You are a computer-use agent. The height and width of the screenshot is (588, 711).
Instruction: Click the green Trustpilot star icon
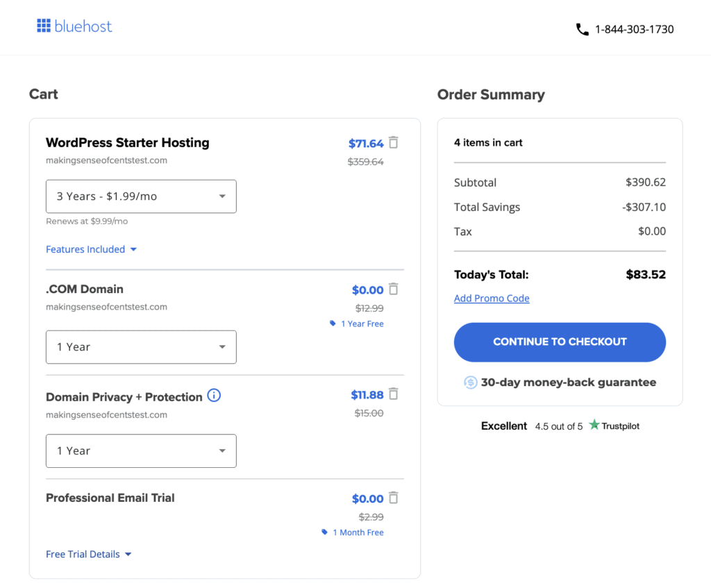point(594,425)
